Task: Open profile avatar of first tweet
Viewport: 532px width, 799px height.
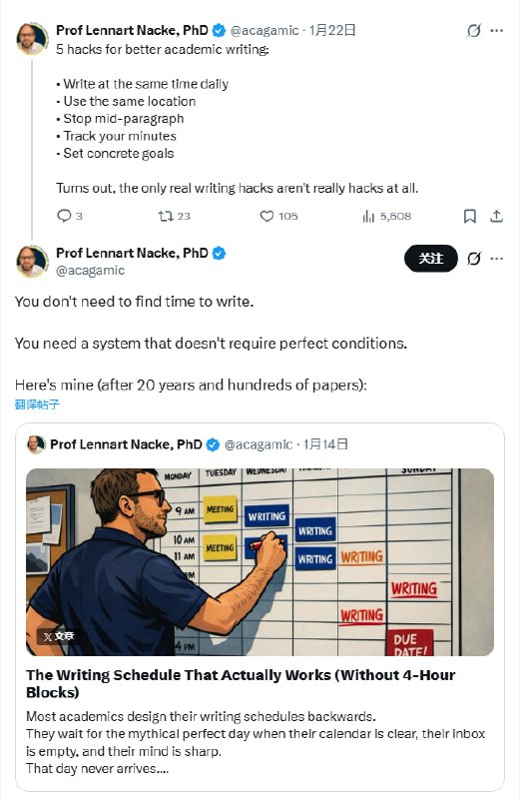Action: pos(32,38)
